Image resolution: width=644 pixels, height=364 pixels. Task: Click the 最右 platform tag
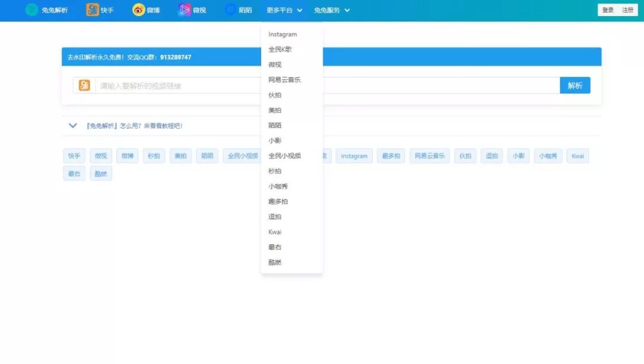click(x=75, y=173)
